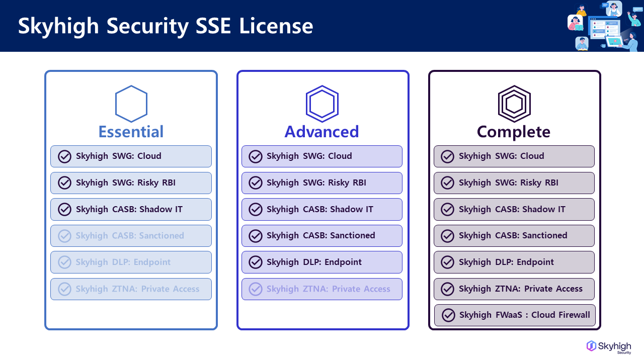Click checkmark icon beside FWaaS : Cloud Firewall
644x362 pixels.
click(x=448, y=315)
